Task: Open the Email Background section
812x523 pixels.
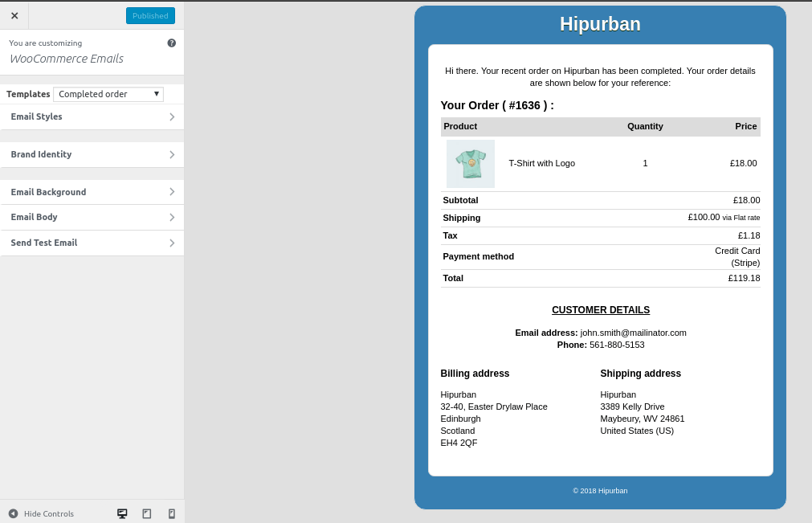Action: (x=92, y=192)
